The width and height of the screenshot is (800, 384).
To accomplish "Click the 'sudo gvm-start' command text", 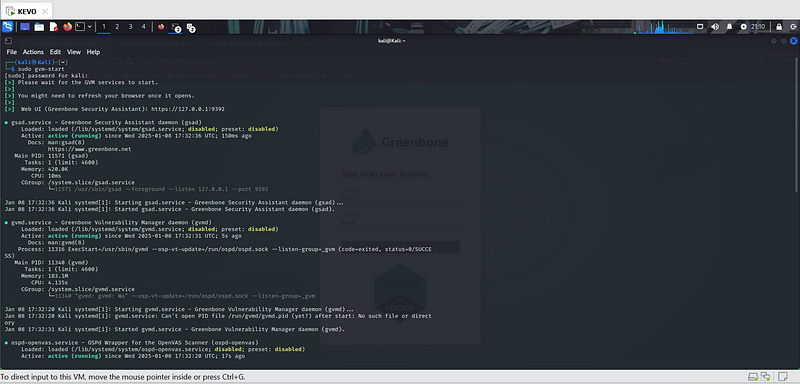I will click(41, 69).
